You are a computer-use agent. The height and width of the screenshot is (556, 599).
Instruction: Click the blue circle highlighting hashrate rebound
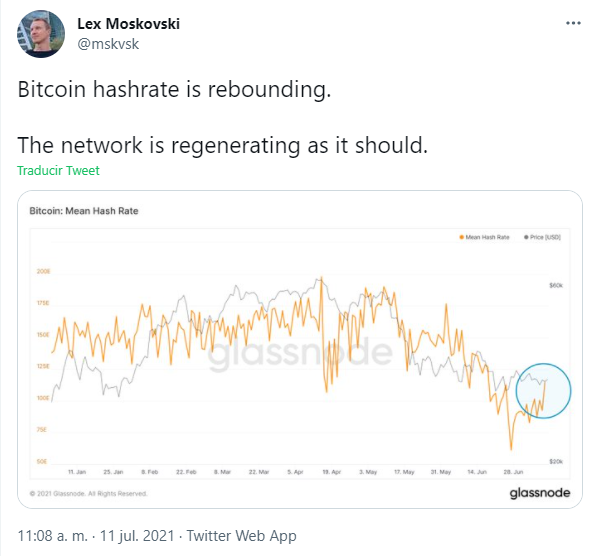point(543,391)
